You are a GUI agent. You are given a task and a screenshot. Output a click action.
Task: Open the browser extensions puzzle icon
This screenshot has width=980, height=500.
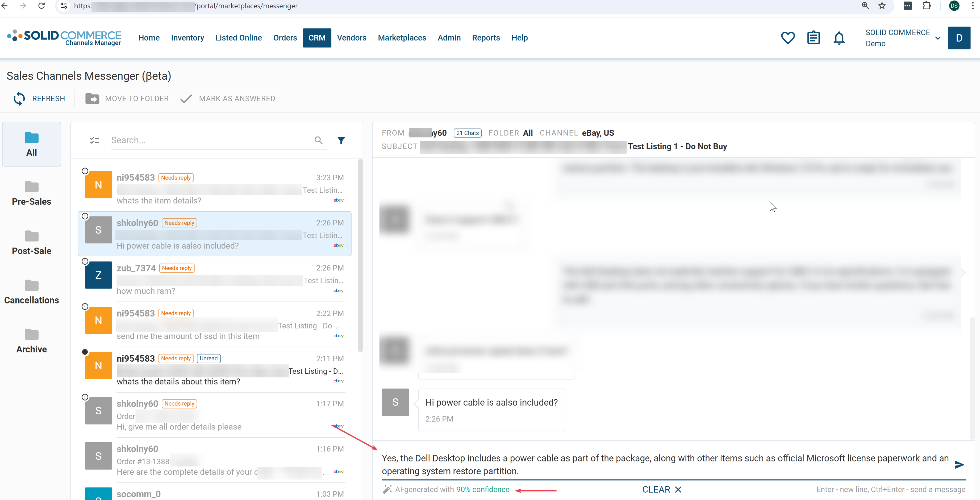tap(927, 6)
